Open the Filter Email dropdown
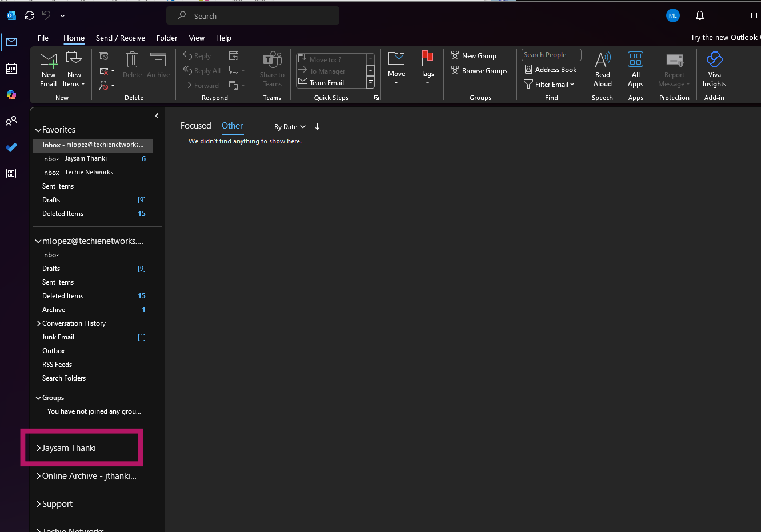Screen dimensions: 761x532 coord(549,85)
